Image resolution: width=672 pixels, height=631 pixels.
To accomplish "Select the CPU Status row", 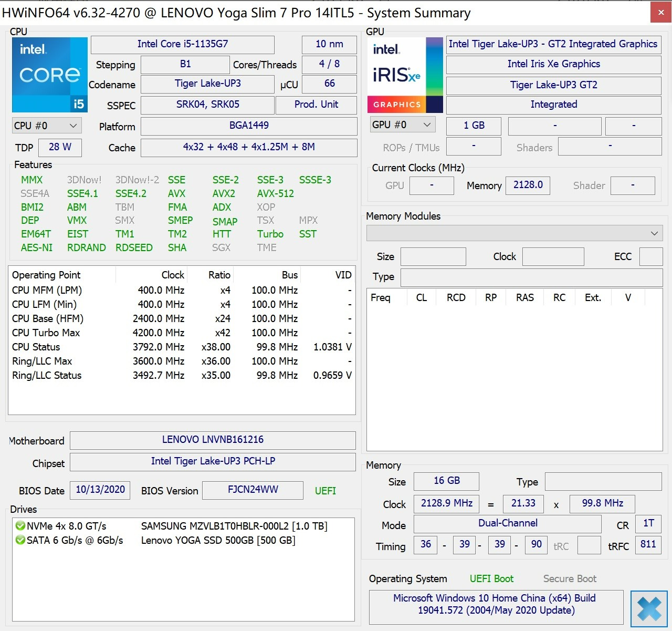I will point(182,347).
